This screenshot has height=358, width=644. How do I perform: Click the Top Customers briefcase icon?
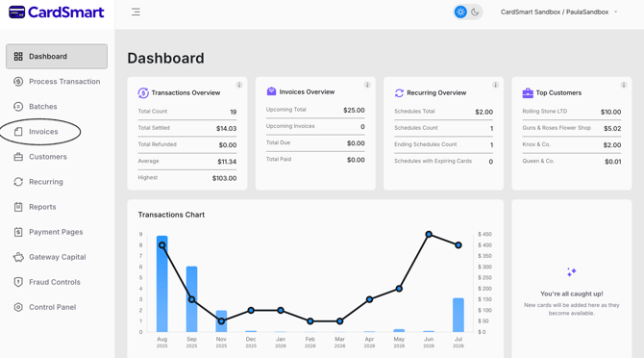[528, 93]
